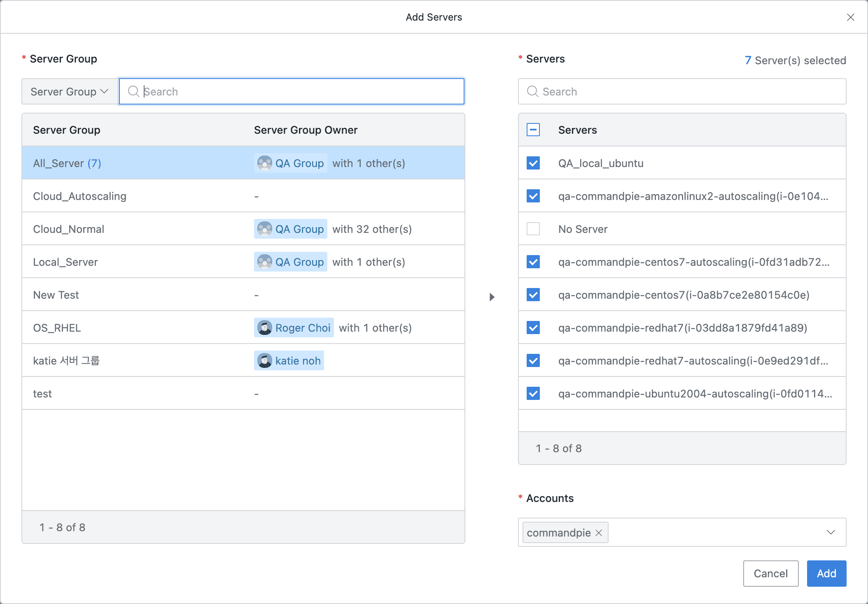Click the QA Group owner avatar for All_Server
Screen dimensions: 868x604
(x=265, y=163)
